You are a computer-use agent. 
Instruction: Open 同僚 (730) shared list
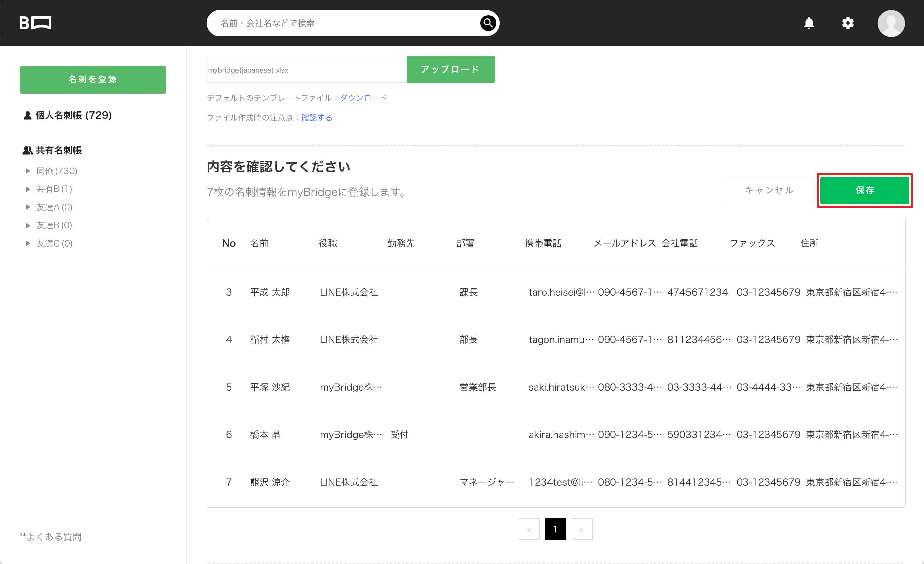pyautogui.click(x=57, y=171)
